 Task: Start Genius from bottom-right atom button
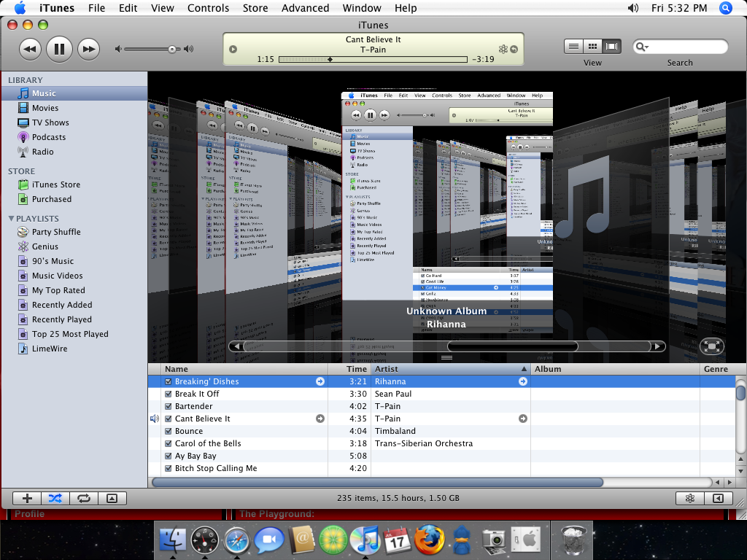coord(690,498)
